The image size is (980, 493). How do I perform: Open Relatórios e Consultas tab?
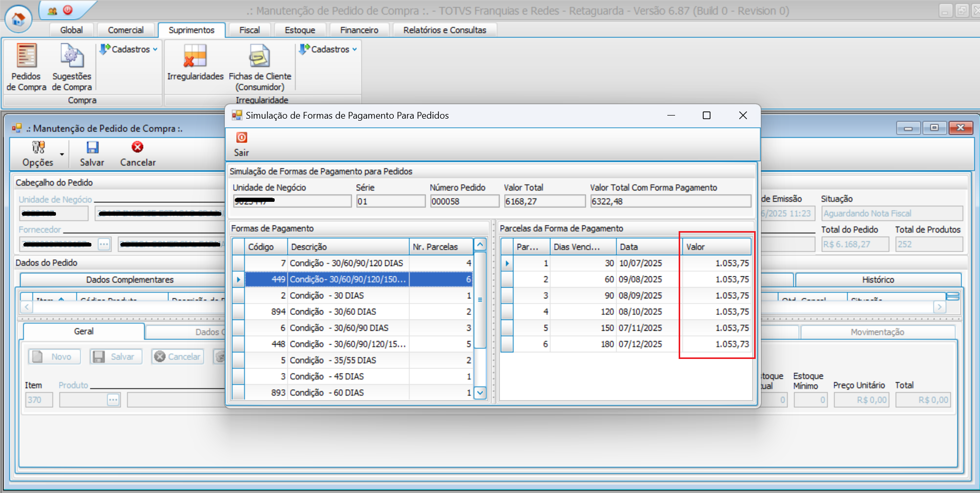(445, 30)
